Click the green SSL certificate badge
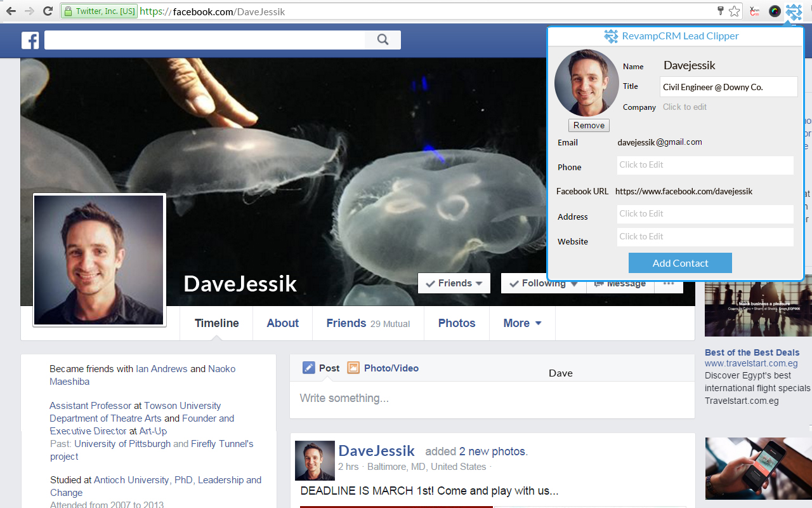812x508 pixels. click(x=99, y=11)
